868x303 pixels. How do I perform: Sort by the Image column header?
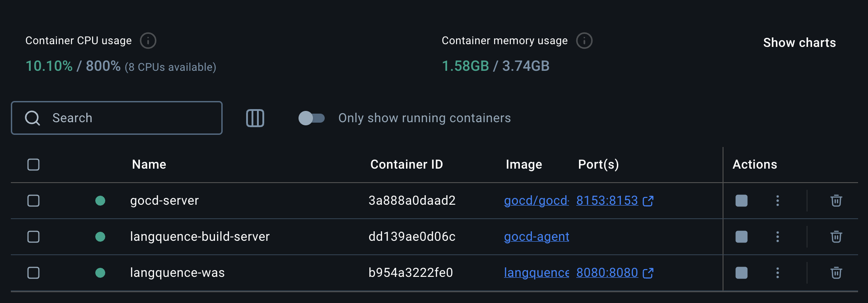524,165
